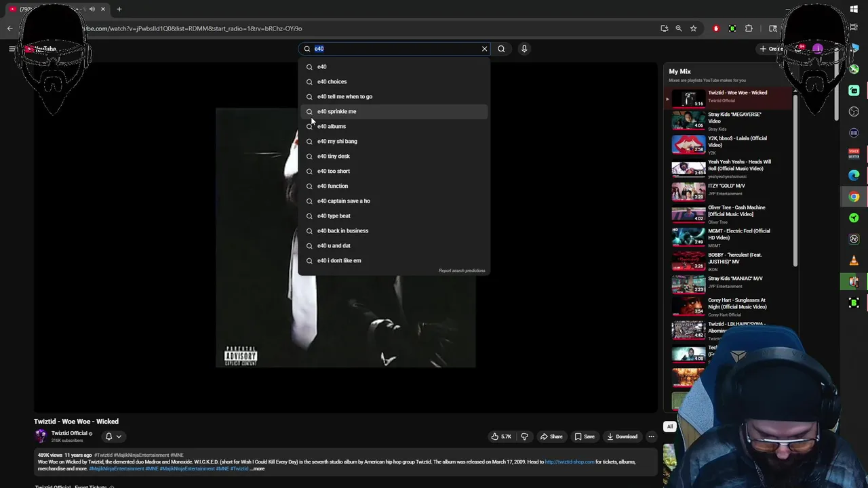Choose suggestion "e40 albums"
This screenshot has height=488, width=868.
click(x=394, y=126)
